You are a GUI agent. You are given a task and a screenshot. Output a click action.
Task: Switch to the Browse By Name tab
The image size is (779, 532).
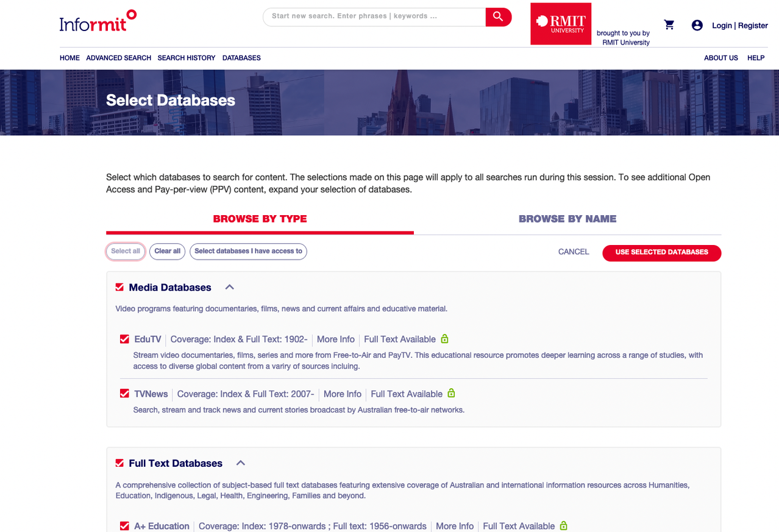(x=567, y=218)
